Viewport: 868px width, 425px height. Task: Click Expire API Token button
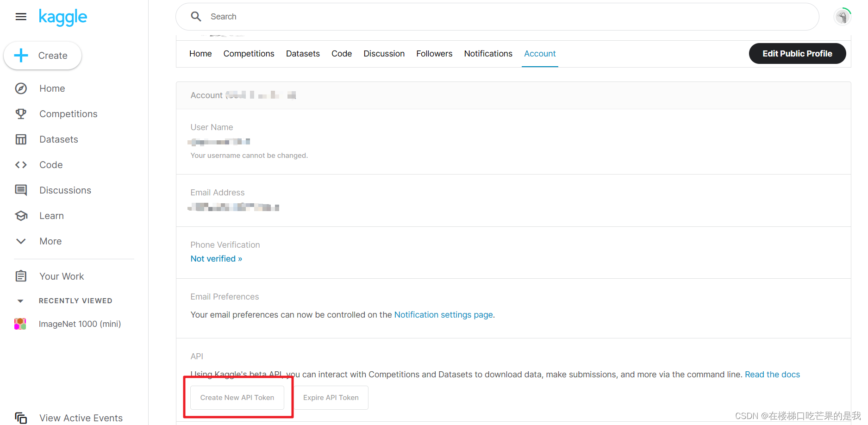(331, 398)
